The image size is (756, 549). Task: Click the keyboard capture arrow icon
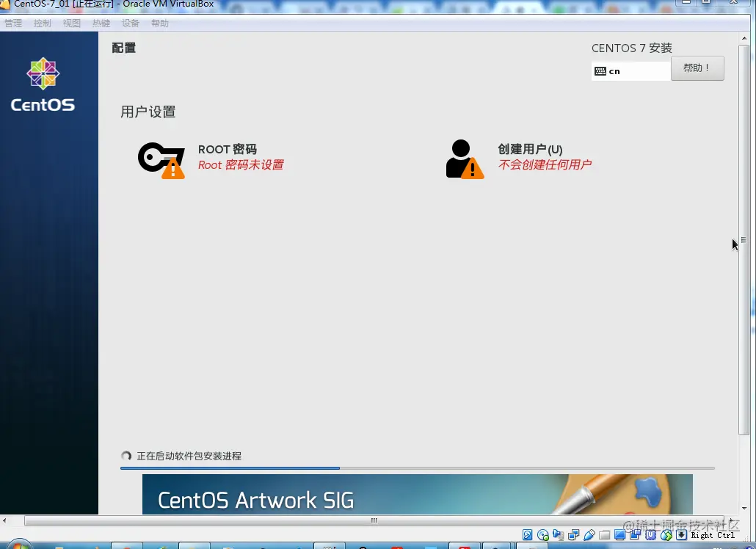681,534
